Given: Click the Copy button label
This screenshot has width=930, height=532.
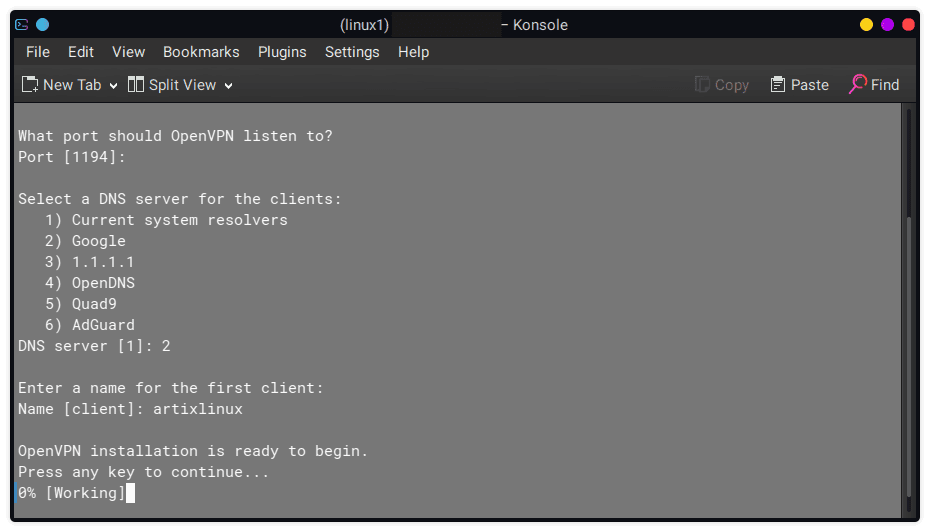Looking at the screenshot, I should [732, 85].
